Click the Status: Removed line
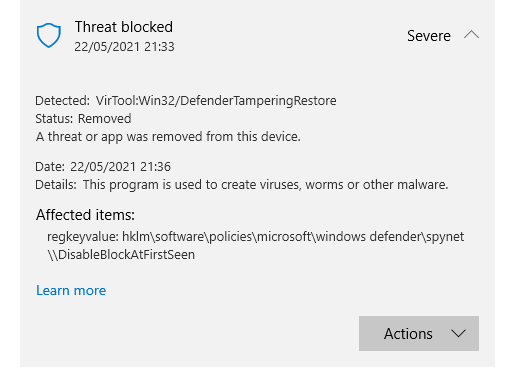Viewport: 520px width, 372px height. pos(83,119)
